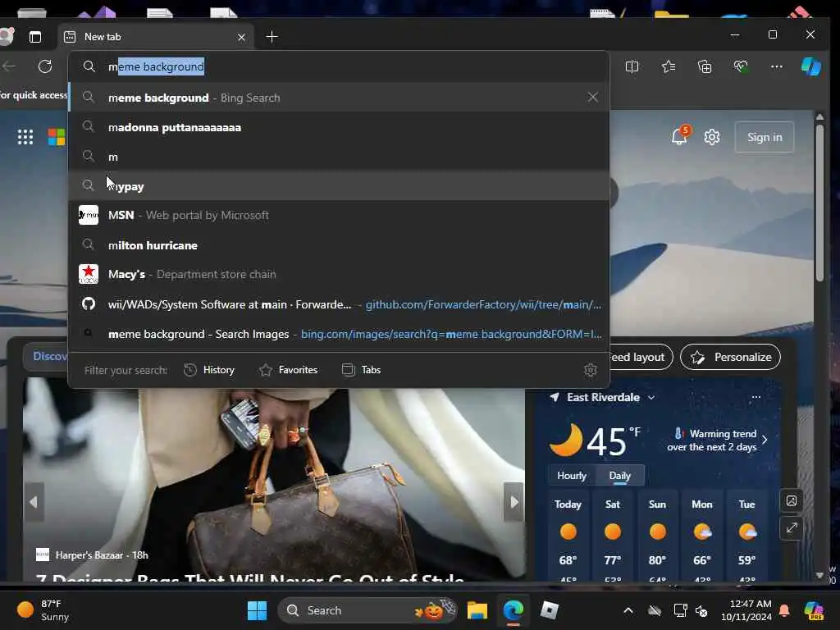840x630 pixels.
Task: Open the wii/WADs GitHub history entry
Action: [x=339, y=304]
